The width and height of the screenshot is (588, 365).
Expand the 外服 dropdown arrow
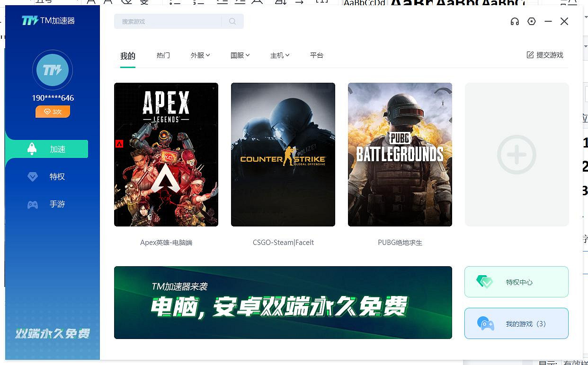pos(207,55)
